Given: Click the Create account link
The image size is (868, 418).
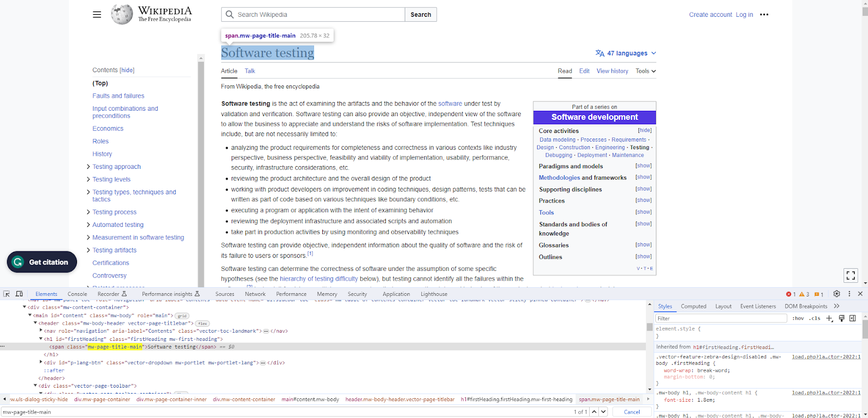Looking at the screenshot, I should [x=711, y=15].
